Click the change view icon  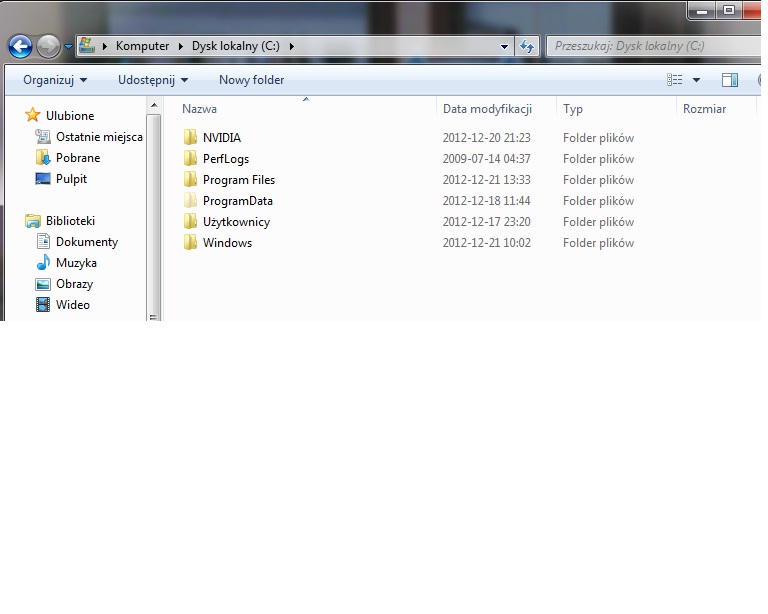click(674, 80)
